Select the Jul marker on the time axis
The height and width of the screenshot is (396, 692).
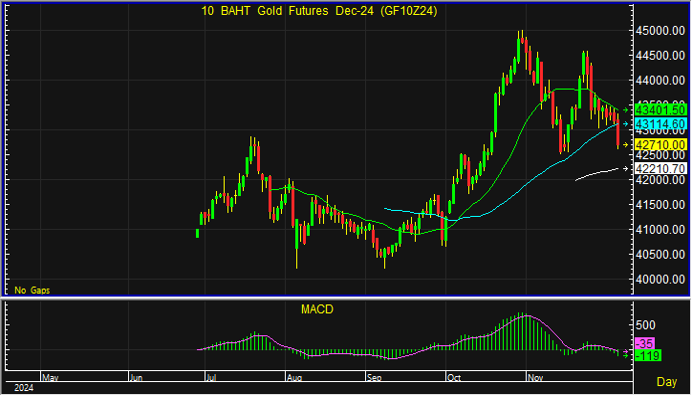[211, 377]
